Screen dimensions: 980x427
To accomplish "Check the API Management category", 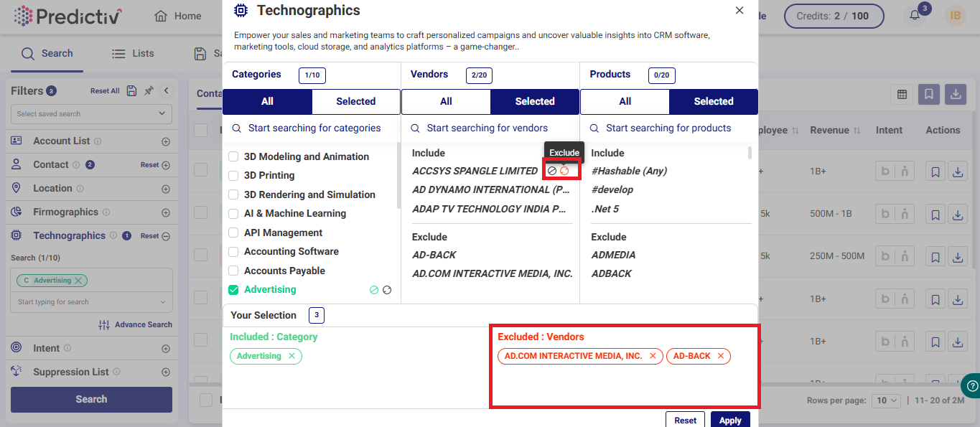I will (x=233, y=233).
